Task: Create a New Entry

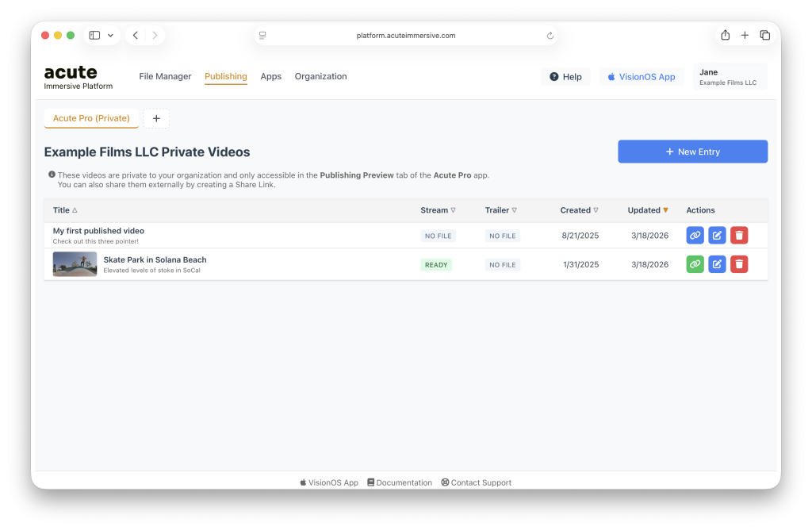Action: point(692,152)
